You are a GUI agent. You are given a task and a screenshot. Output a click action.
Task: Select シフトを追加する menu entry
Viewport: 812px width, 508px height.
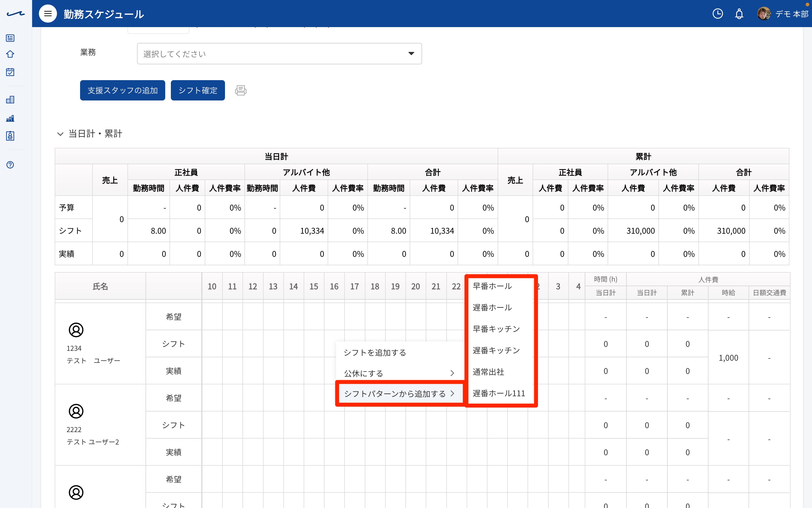400,352
